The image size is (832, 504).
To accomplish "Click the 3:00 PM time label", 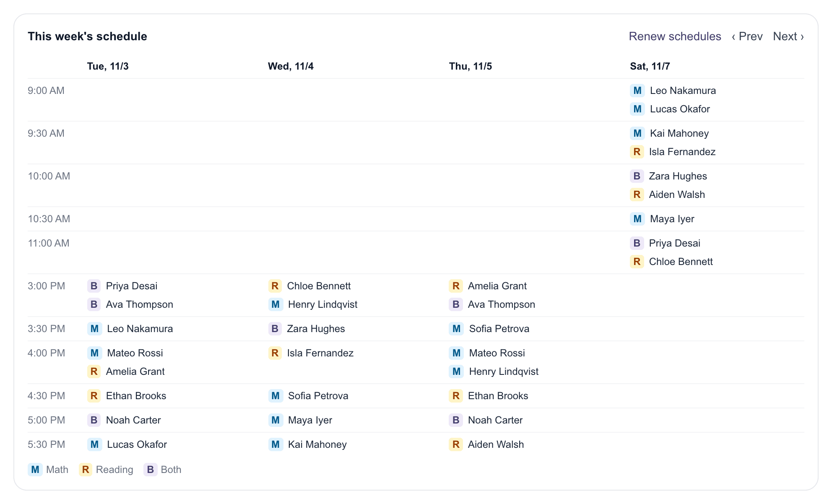I will pos(47,286).
